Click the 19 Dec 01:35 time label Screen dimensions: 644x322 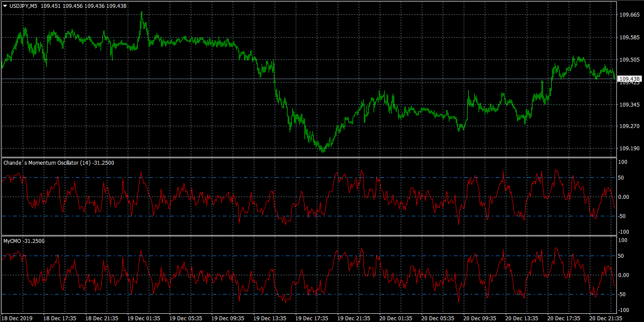(x=144, y=318)
